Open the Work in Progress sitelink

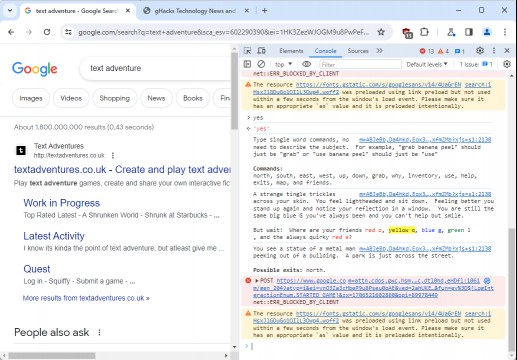tap(62, 203)
